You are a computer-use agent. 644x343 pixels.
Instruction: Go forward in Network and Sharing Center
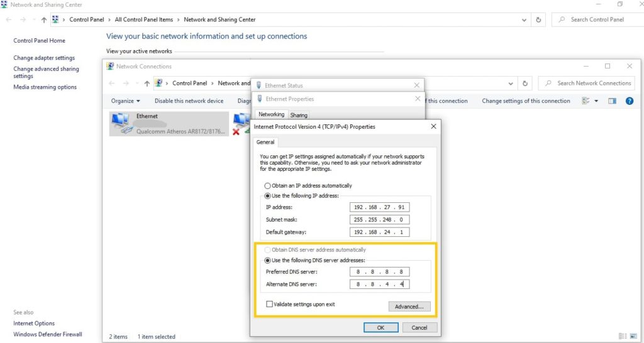click(x=23, y=19)
